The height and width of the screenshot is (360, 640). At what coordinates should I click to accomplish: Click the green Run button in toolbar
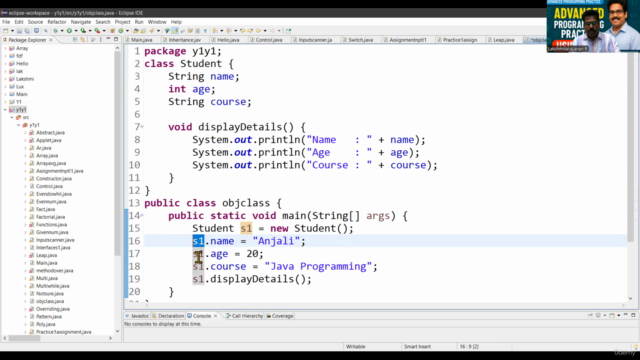[70, 31]
